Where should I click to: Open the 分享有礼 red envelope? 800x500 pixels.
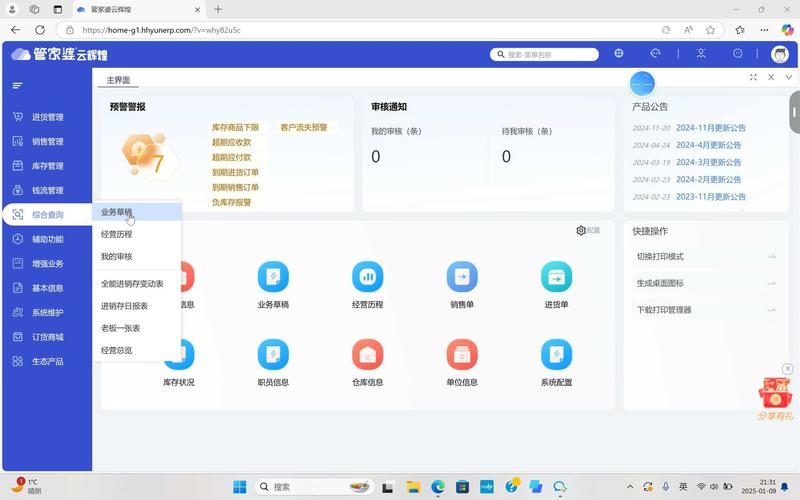click(x=776, y=398)
